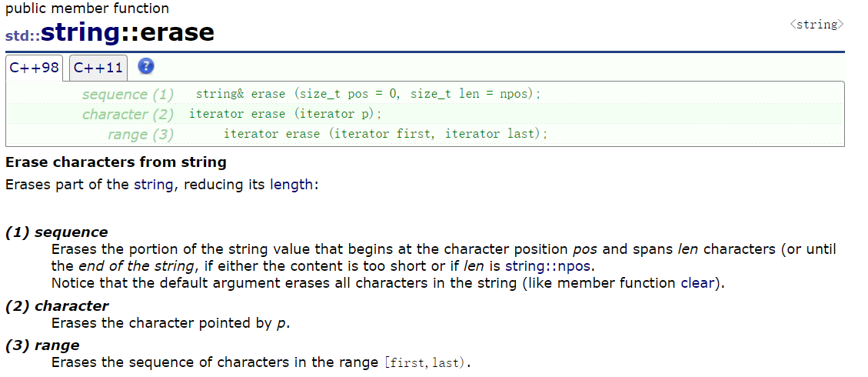Click the 'Erase characters from string' heading
Image resolution: width=868 pixels, height=377 pixels.
(x=116, y=162)
